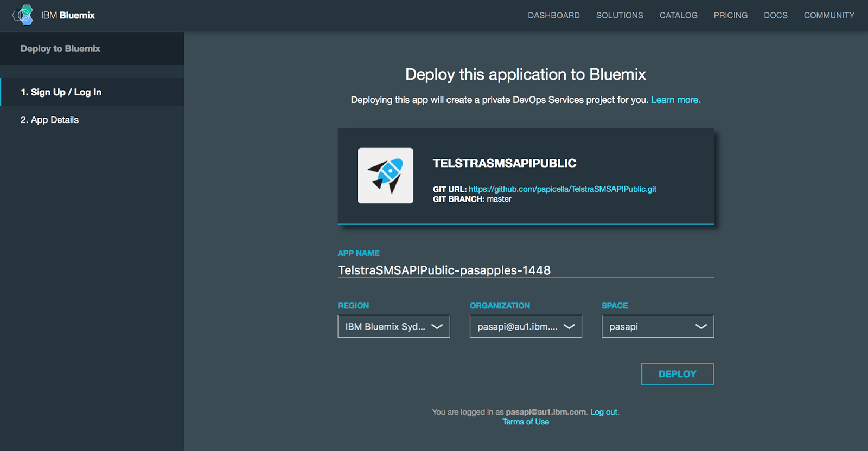
Task: Click the IBM Bluemix hexagon logo icon
Action: coord(23,15)
